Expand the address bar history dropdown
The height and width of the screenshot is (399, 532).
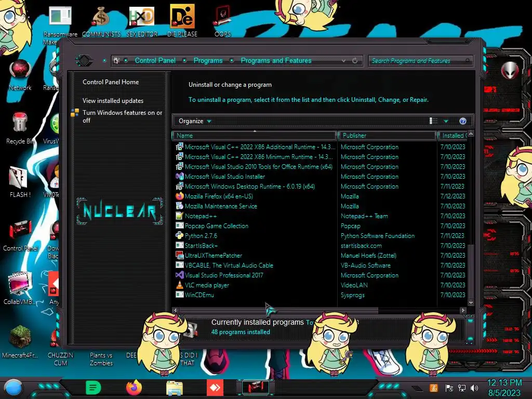[x=344, y=61]
